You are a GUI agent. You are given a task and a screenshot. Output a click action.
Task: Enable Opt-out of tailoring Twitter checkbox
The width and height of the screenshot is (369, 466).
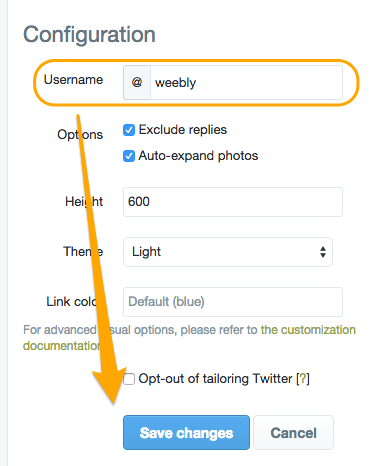click(129, 379)
